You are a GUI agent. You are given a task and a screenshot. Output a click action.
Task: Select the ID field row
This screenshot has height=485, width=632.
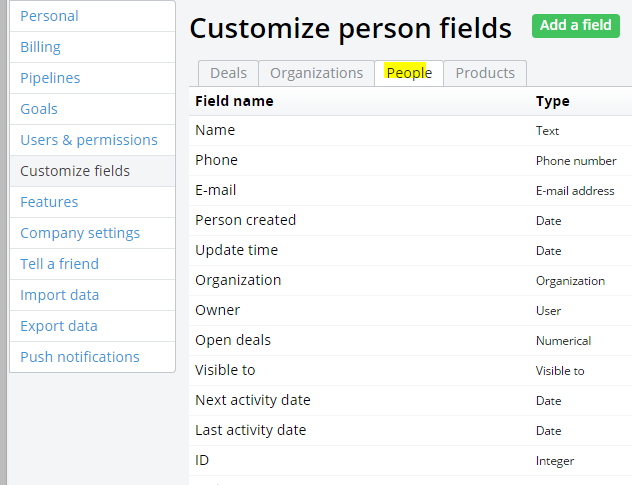click(410, 460)
